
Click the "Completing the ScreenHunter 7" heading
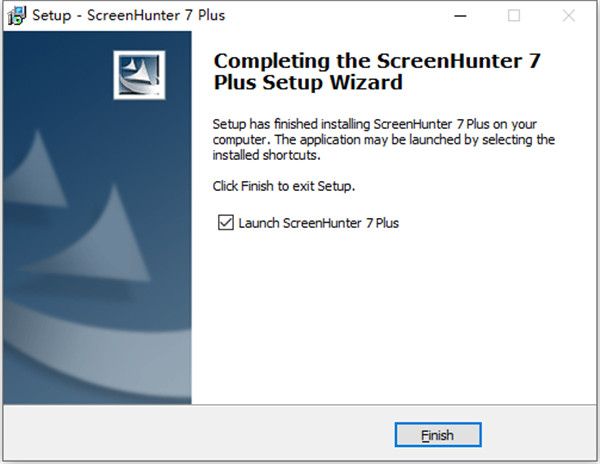377,61
